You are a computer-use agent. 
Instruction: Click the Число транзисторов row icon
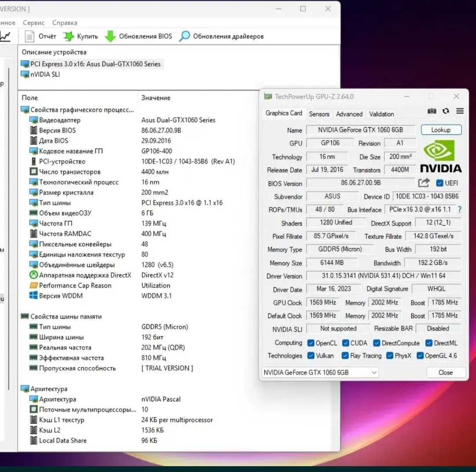tap(33, 171)
